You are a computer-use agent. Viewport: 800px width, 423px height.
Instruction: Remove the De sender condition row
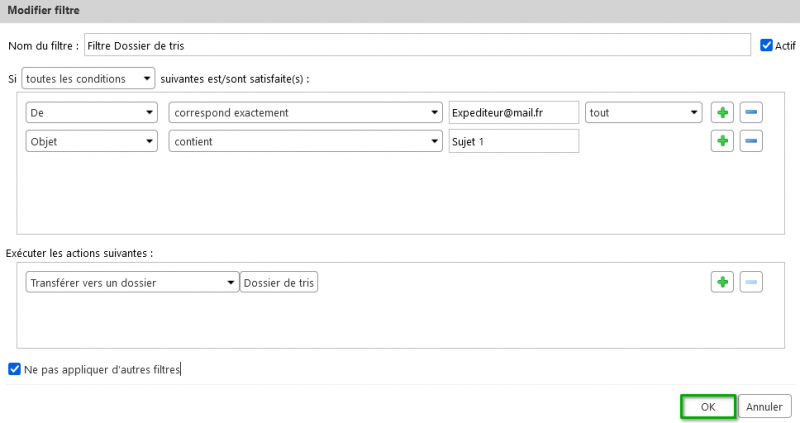pos(751,112)
